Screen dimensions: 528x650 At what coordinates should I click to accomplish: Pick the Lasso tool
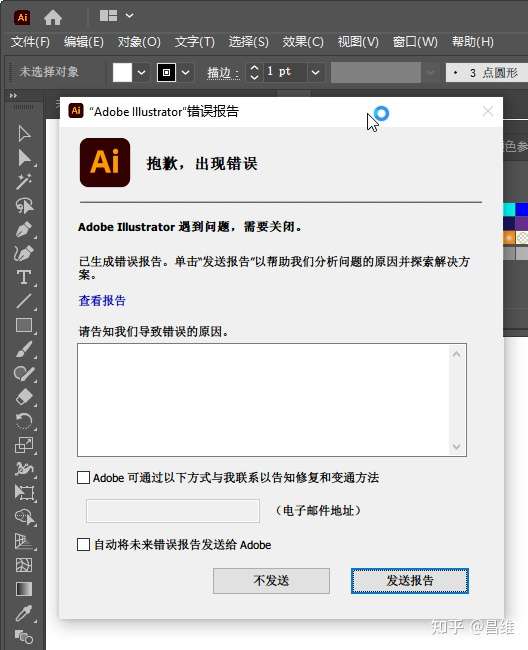[x=24, y=206]
